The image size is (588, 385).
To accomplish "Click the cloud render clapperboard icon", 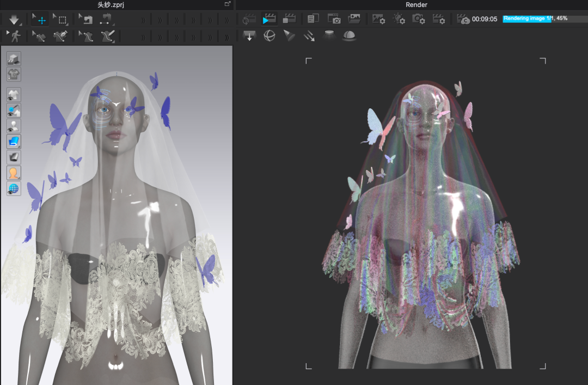I will [x=463, y=19].
